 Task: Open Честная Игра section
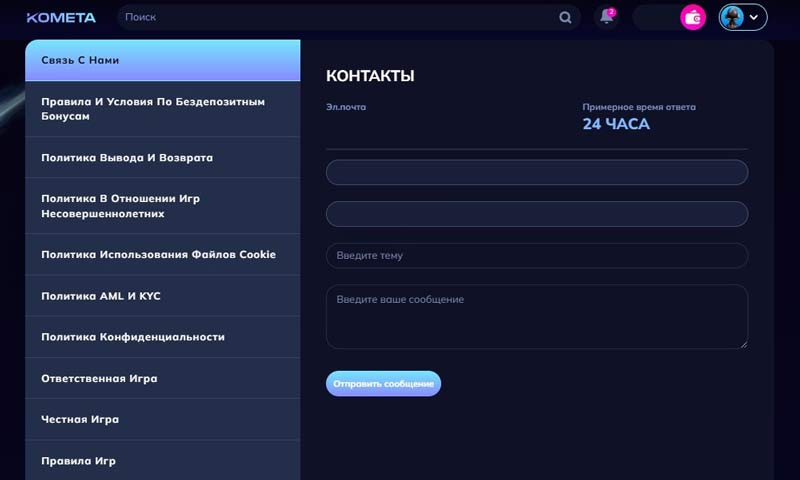point(163,419)
